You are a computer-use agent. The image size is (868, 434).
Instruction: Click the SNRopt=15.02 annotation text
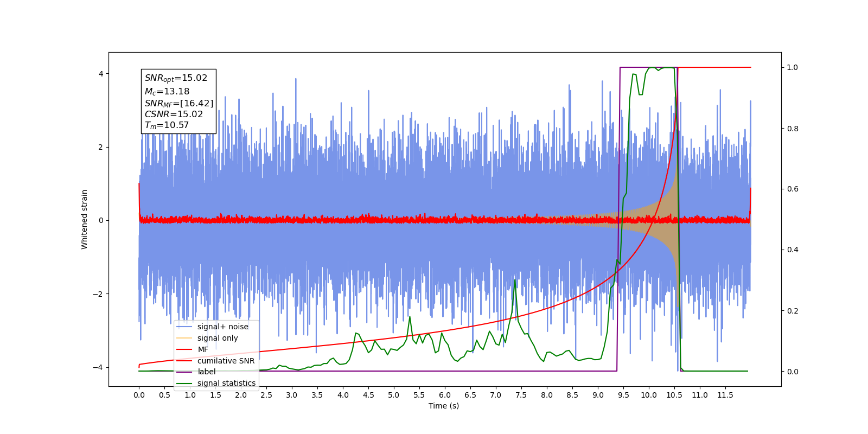point(176,78)
